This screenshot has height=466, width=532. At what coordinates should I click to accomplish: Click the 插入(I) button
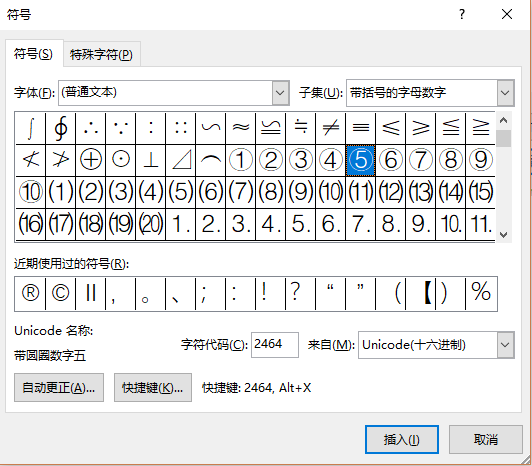point(402,440)
